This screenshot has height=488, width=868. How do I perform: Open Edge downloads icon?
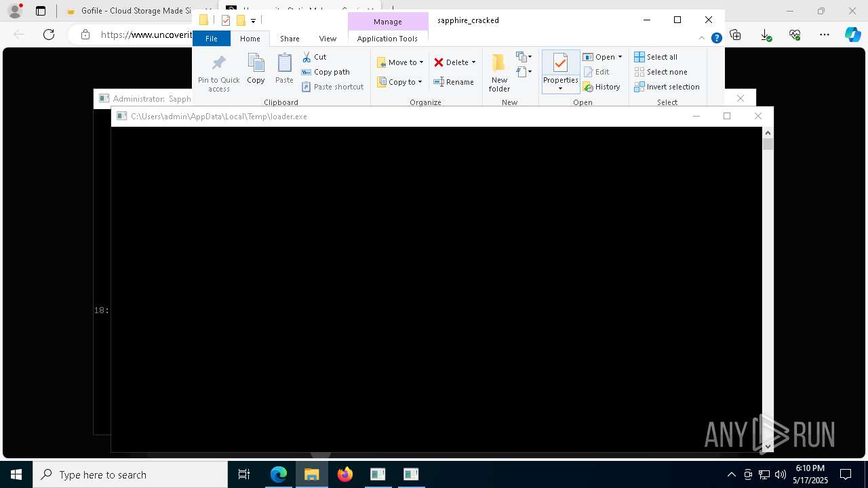[x=766, y=35]
